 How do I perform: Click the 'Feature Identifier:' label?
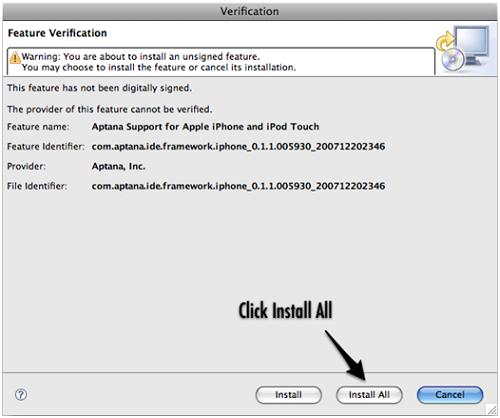point(46,147)
